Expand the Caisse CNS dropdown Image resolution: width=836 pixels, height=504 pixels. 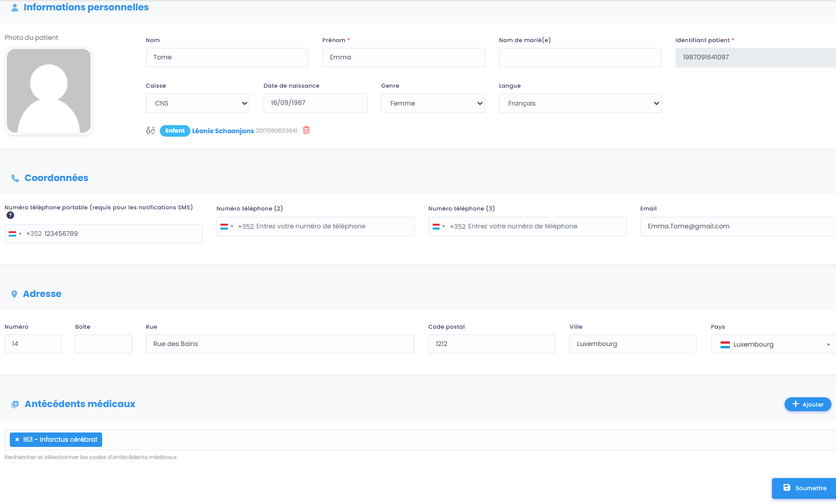pos(198,103)
